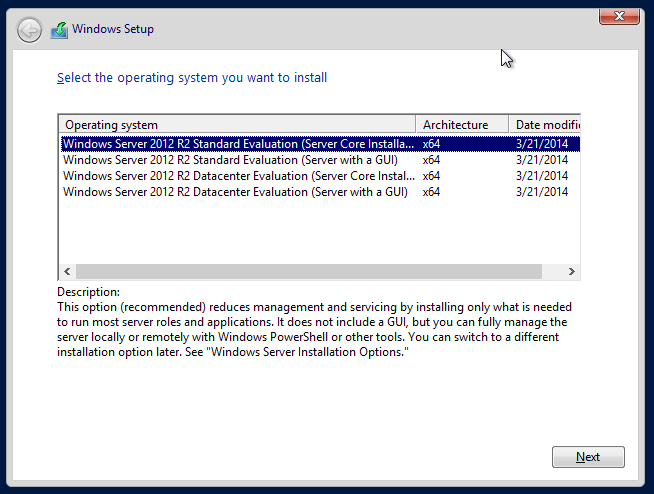Image resolution: width=654 pixels, height=494 pixels.
Task: Click the Windows Setup title bar icon
Action: pyautogui.click(x=60, y=30)
